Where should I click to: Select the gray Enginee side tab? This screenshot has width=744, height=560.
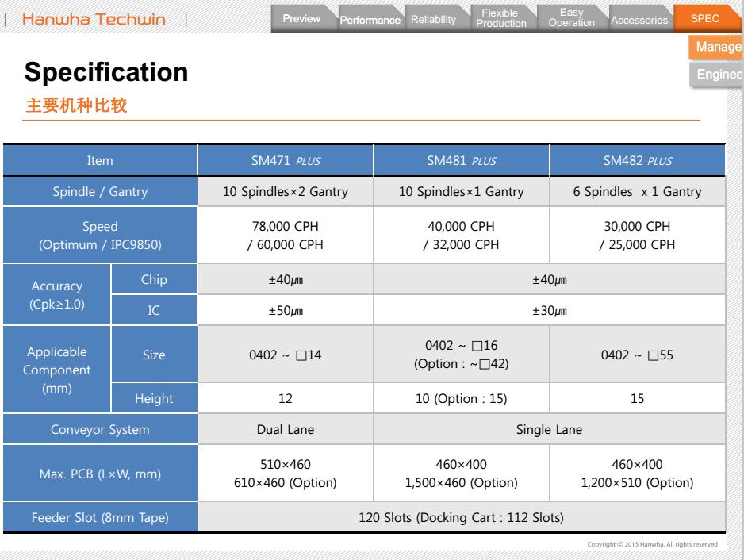717,75
